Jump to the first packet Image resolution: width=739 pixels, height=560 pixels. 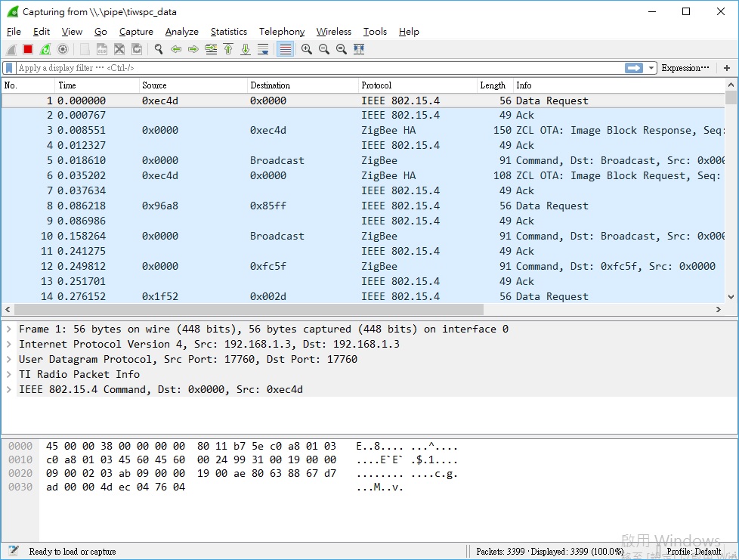tap(228, 49)
